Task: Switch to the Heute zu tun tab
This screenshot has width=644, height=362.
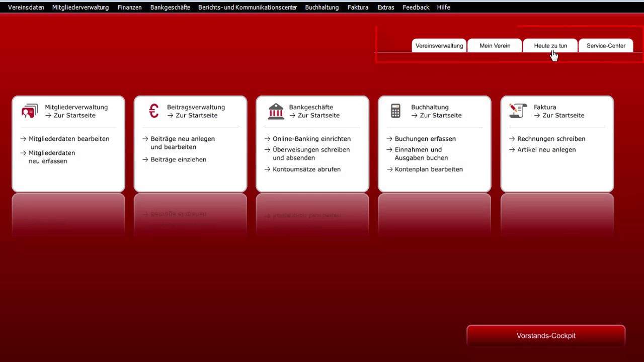Action: click(x=550, y=46)
